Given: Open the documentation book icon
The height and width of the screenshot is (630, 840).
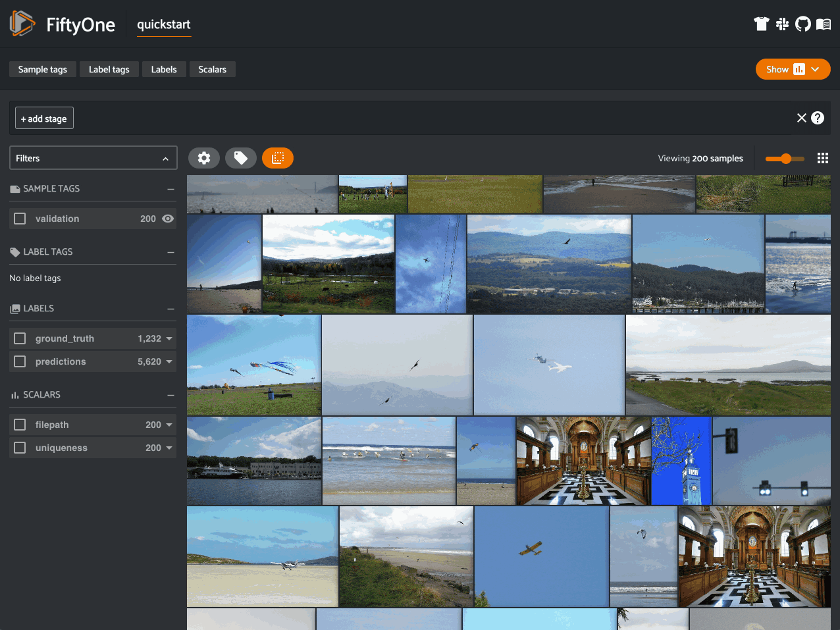Looking at the screenshot, I should pos(823,24).
